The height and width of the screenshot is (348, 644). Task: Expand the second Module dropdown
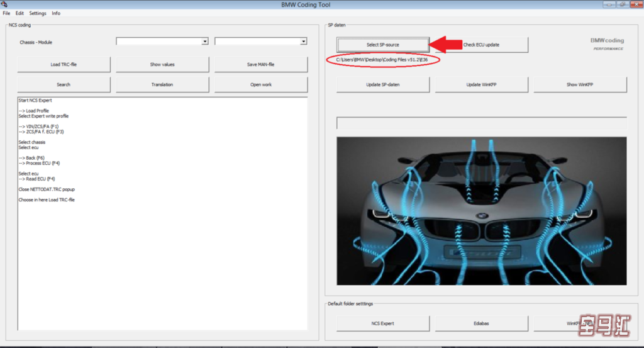point(303,42)
